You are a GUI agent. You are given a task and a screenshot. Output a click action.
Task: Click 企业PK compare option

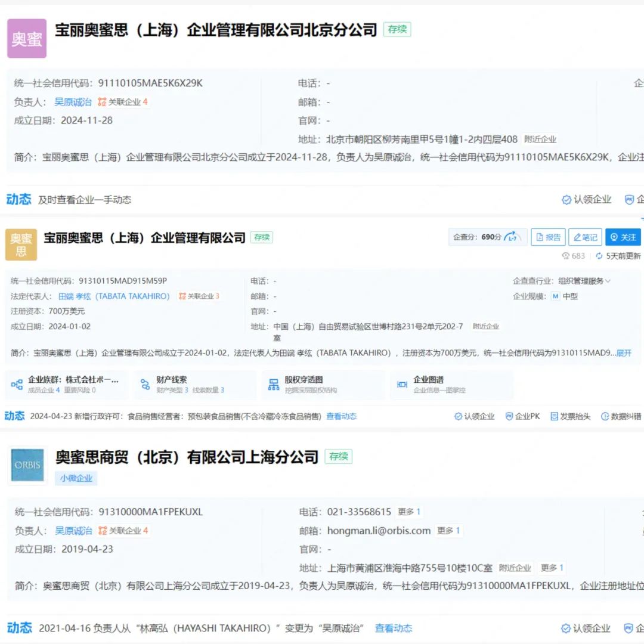click(x=522, y=416)
